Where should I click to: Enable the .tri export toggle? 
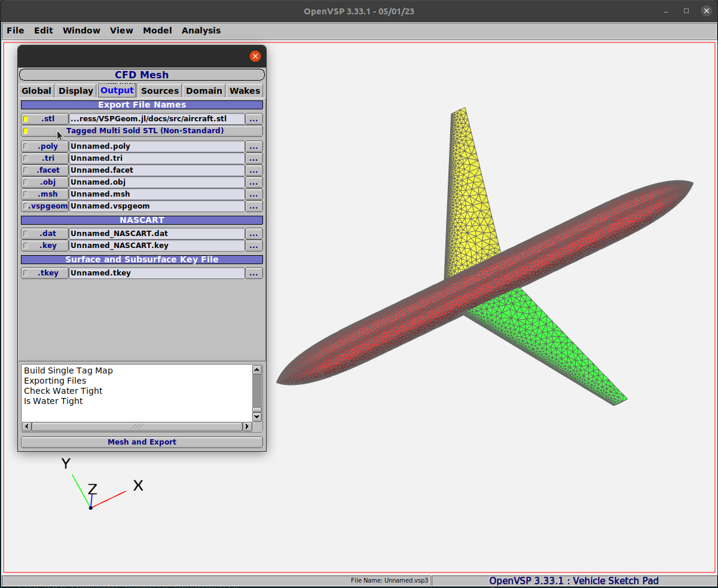click(45, 158)
